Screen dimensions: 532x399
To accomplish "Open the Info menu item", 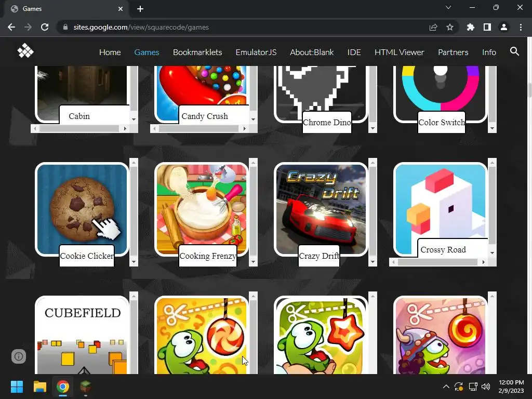I will (489, 52).
